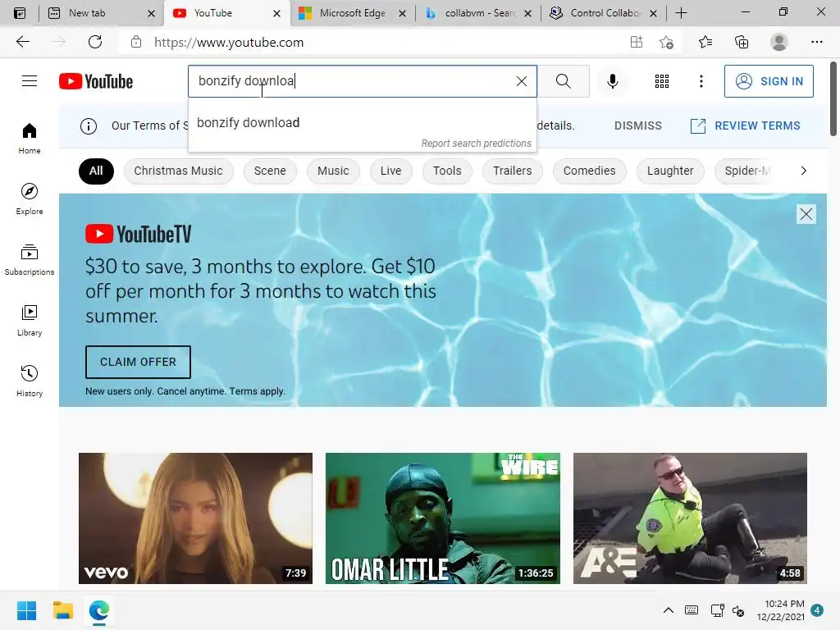Click Report search predictions link
Viewport: 840px width, 630px height.
pyautogui.click(x=476, y=143)
